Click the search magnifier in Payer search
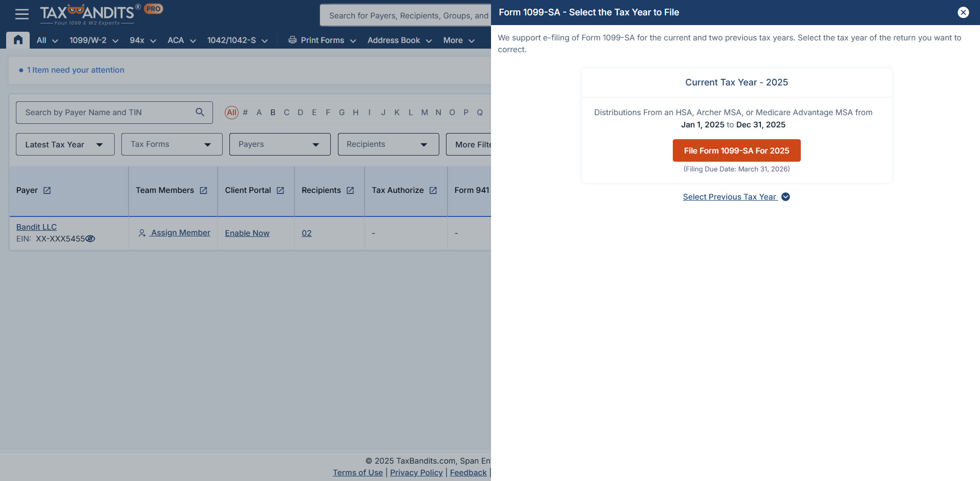This screenshot has height=481, width=980. 200,112
